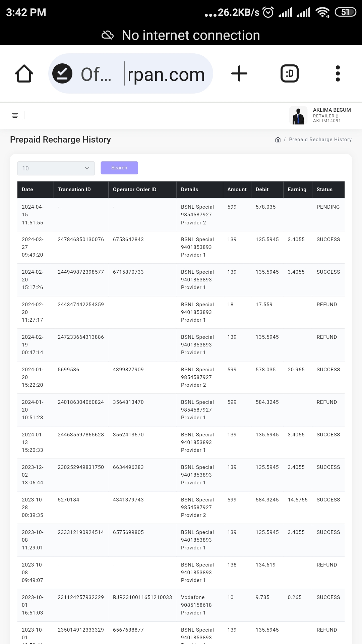Image resolution: width=362 pixels, height=644 pixels.
Task: Toggle the sidebar hamburger menu icon
Action: (15, 115)
